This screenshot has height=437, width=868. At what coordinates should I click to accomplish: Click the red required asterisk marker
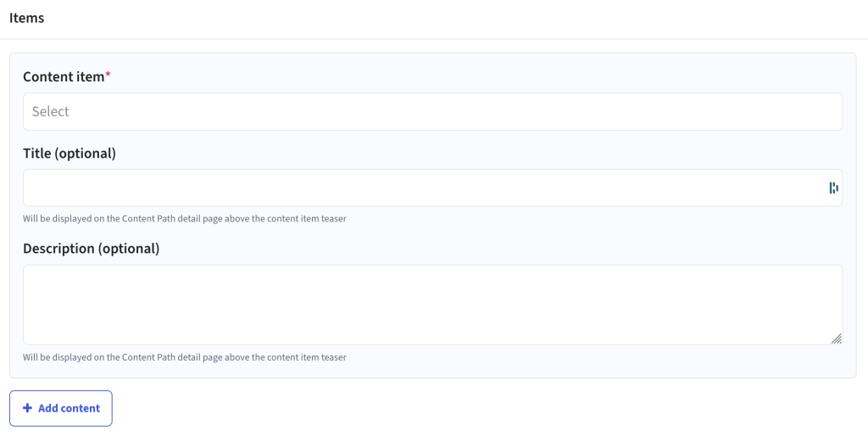coord(108,75)
